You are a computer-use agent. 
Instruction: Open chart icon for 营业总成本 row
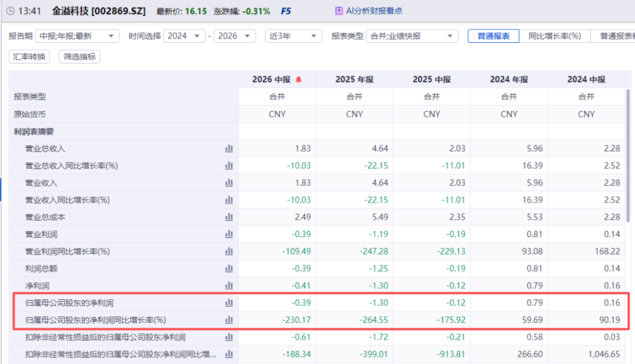229,217
